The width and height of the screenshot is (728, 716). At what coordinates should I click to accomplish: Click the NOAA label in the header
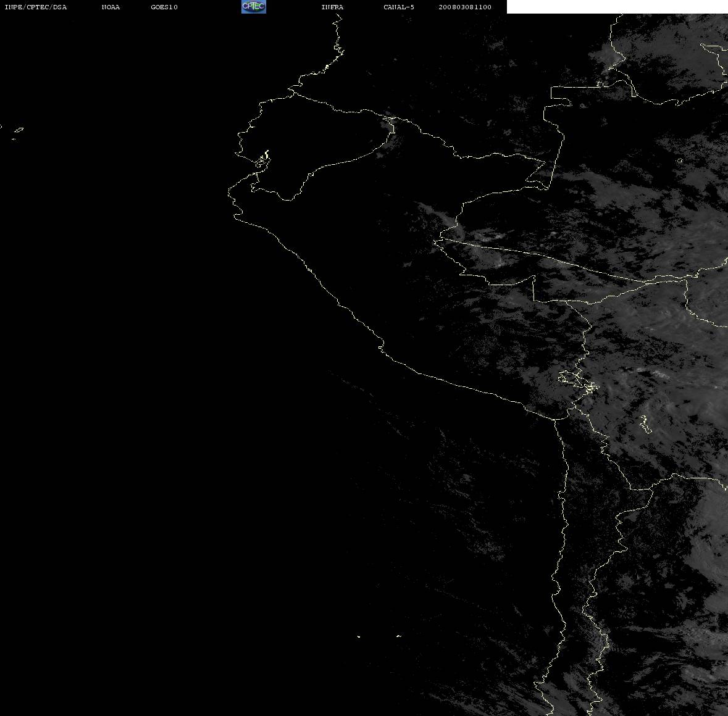click(x=111, y=7)
